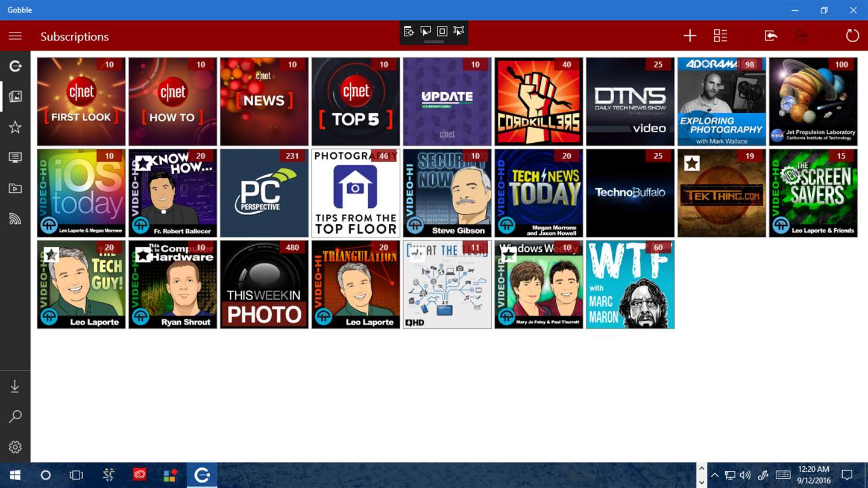868x488 pixels.
Task: Click the Gobble logo in the sidebar
Action: click(15, 66)
